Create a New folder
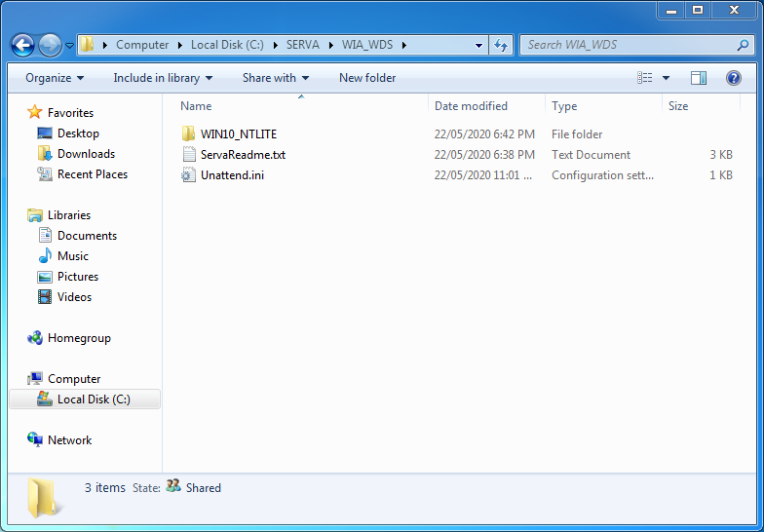 367,78
